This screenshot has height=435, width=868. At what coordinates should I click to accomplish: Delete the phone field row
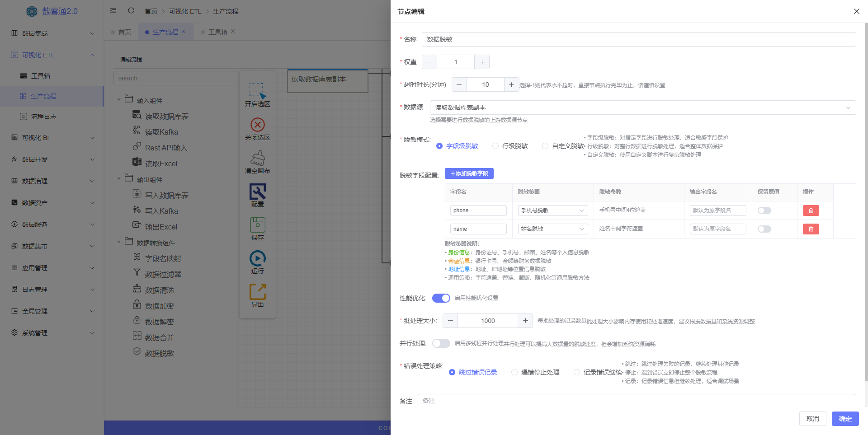pos(811,210)
